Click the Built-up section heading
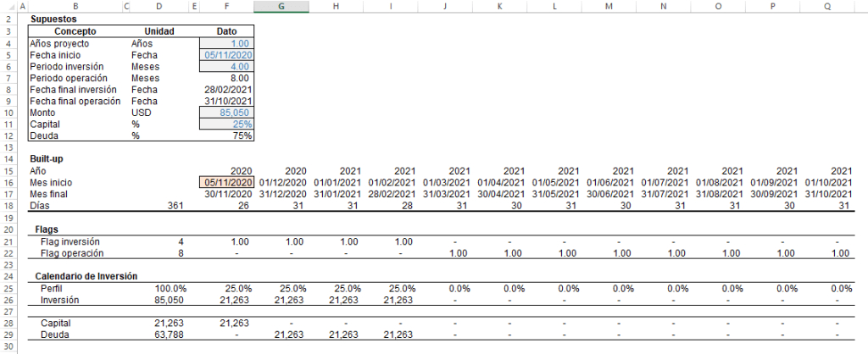Image resolution: width=868 pixels, height=354 pixels. [47, 158]
